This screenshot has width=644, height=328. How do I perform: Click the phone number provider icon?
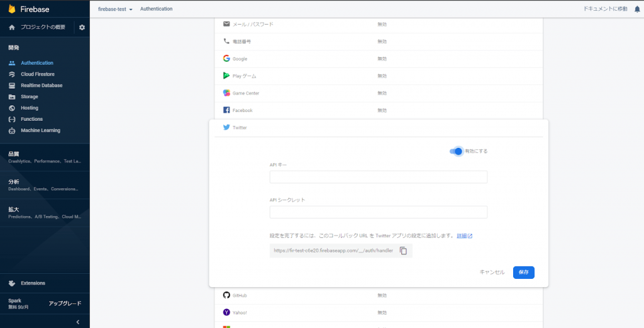(226, 41)
